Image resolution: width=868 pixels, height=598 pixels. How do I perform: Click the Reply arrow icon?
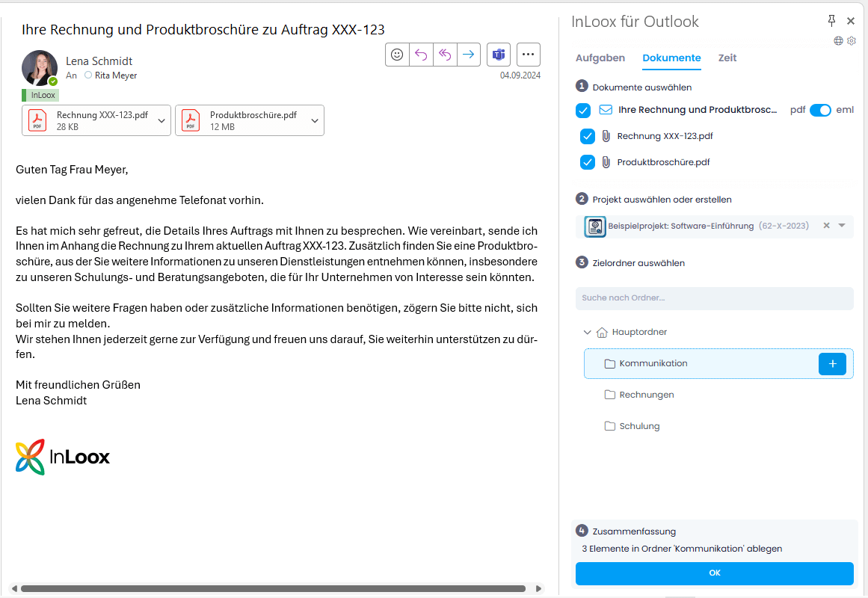421,54
